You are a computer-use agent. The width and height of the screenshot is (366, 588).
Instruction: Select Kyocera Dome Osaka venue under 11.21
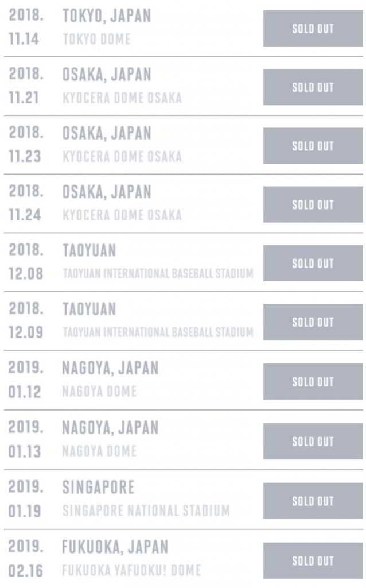point(122,98)
